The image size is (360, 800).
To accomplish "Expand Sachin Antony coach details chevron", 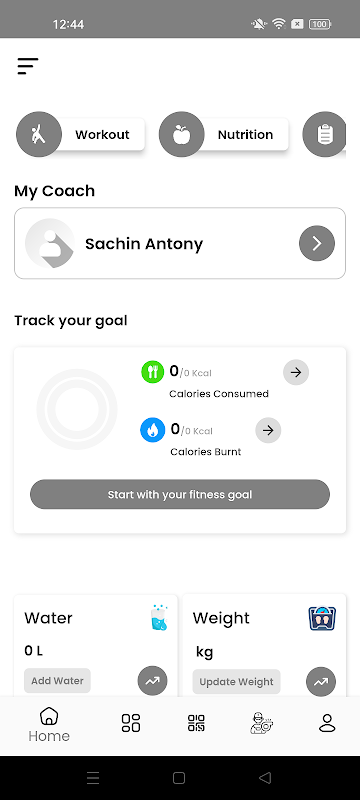I will [x=317, y=243].
